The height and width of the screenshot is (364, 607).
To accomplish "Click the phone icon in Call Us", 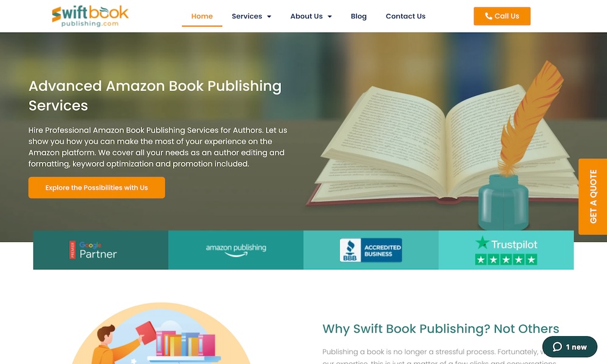I will tap(489, 16).
